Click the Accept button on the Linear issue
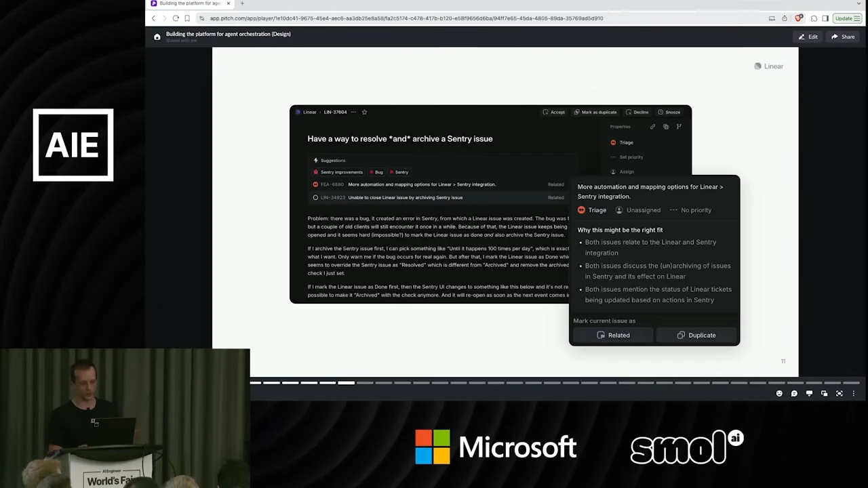The height and width of the screenshot is (488, 868). [553, 112]
